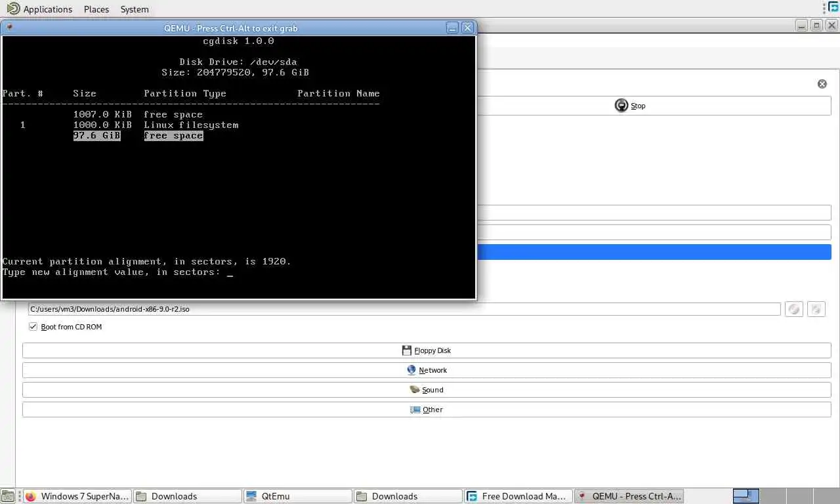Click the Partition Type column header
The height and width of the screenshot is (504, 840).
185,94
